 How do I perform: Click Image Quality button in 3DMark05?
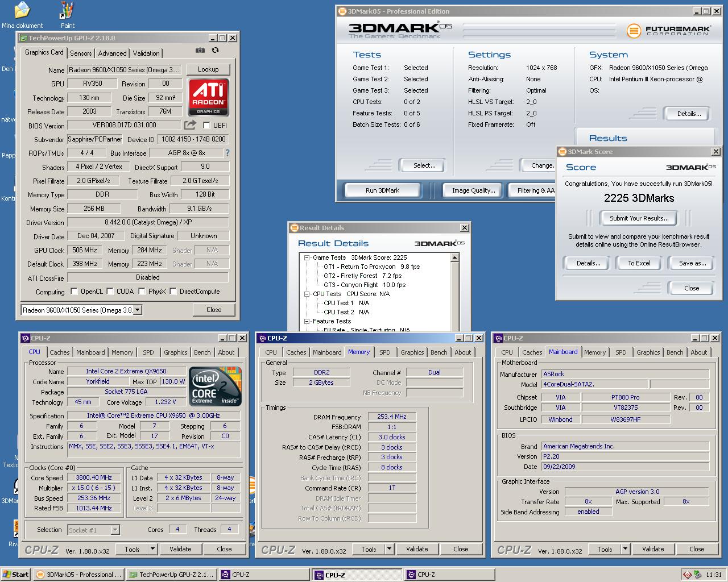tap(473, 190)
